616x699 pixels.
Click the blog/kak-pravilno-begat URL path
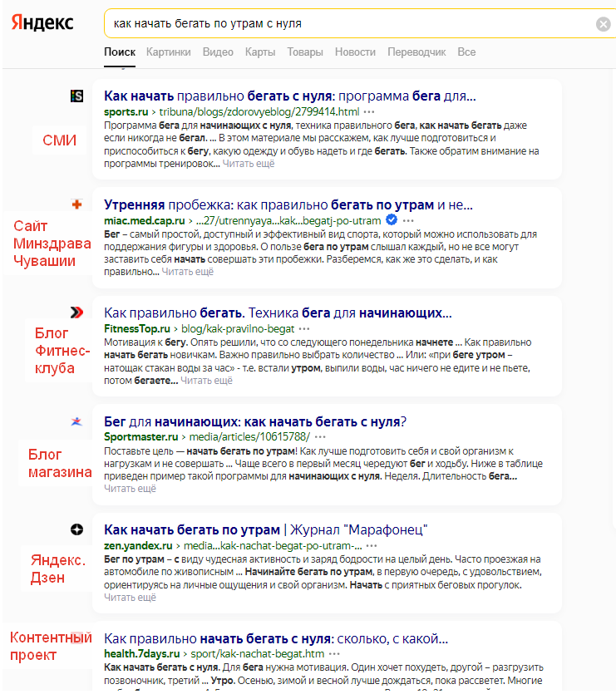pyautogui.click(x=238, y=329)
